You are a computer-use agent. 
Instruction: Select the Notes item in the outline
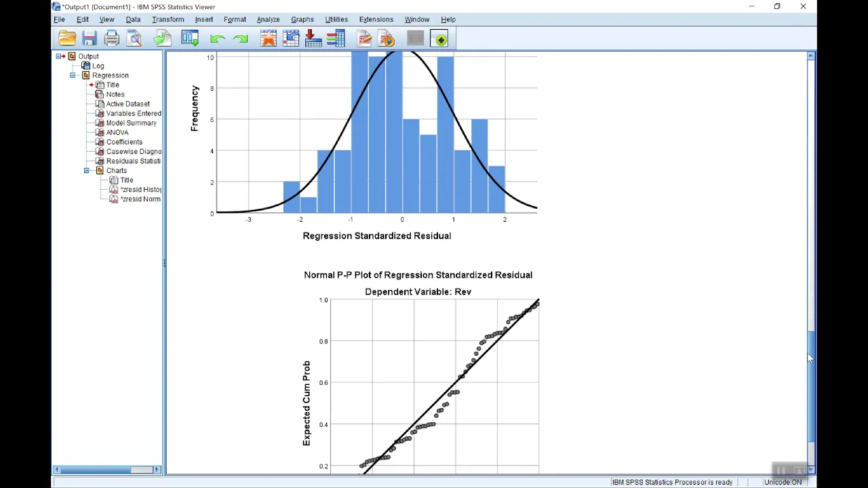[115, 94]
